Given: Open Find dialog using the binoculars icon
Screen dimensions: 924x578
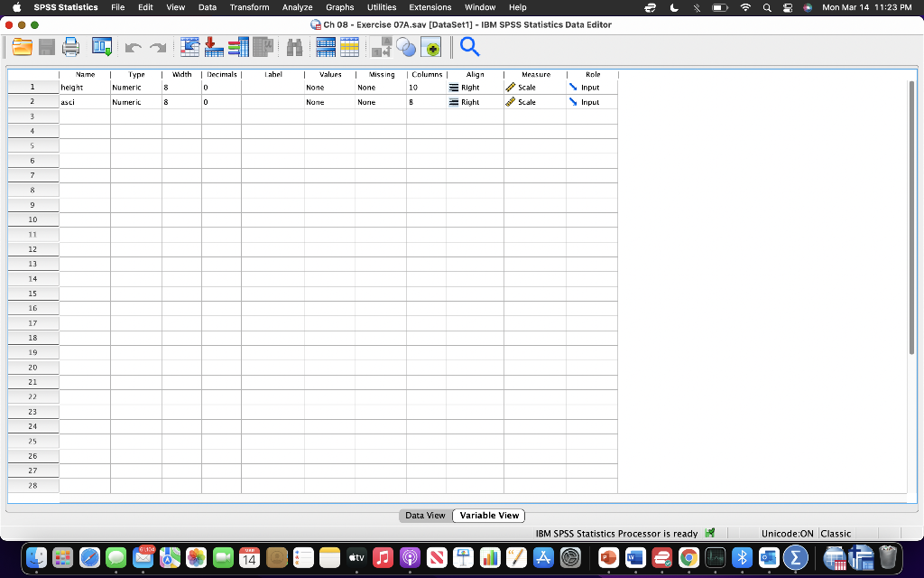Looking at the screenshot, I should (x=295, y=46).
